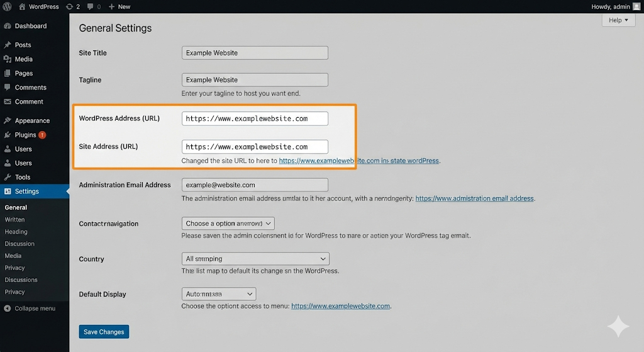Open the "Choose a option" dropdown
The height and width of the screenshot is (352, 644).
(x=228, y=224)
